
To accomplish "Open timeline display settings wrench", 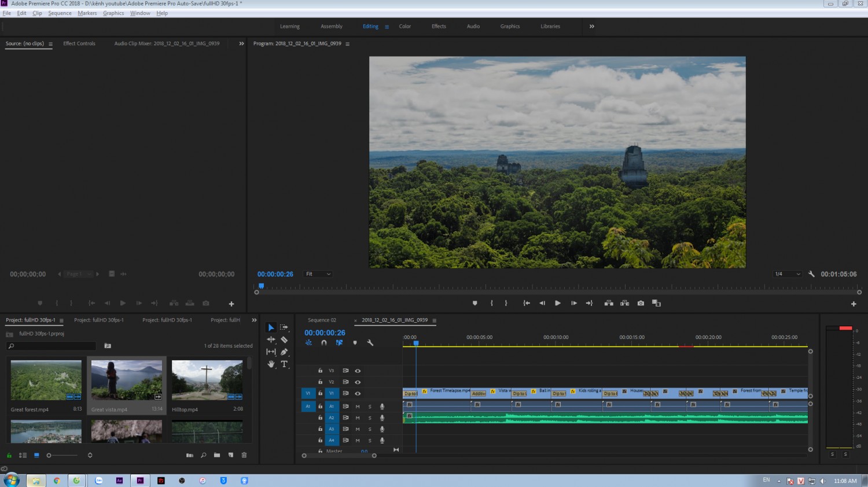I will point(370,343).
